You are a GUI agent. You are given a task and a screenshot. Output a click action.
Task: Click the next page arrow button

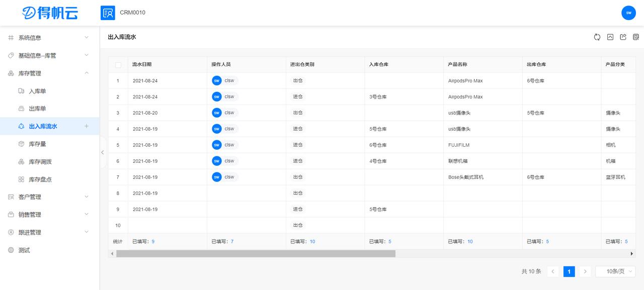[x=585, y=271]
